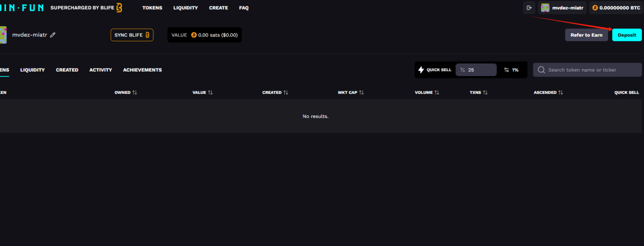This screenshot has width=644, height=246.
Task: Click the lightning Quick Sell icon
Action: 421,70
